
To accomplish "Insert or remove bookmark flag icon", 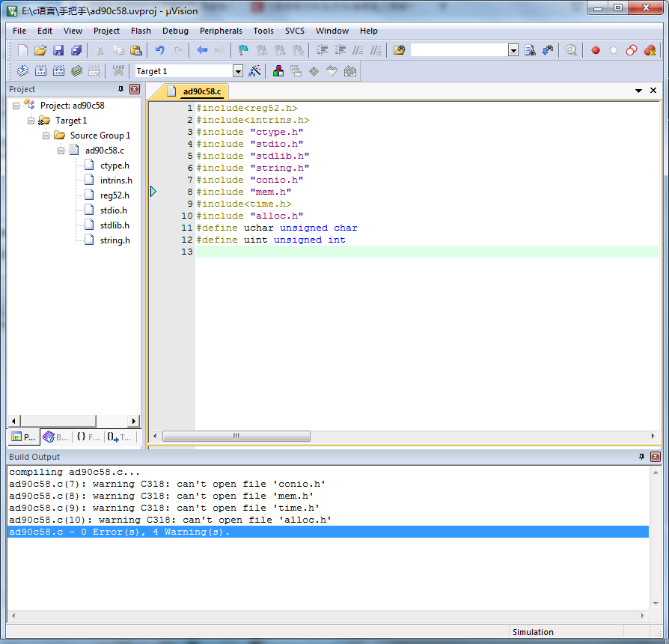I will 243,50.
